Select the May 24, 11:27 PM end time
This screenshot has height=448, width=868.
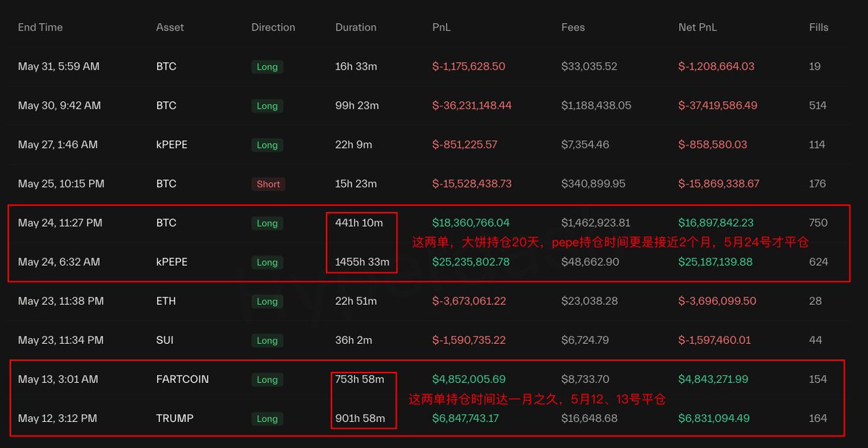[x=60, y=223]
